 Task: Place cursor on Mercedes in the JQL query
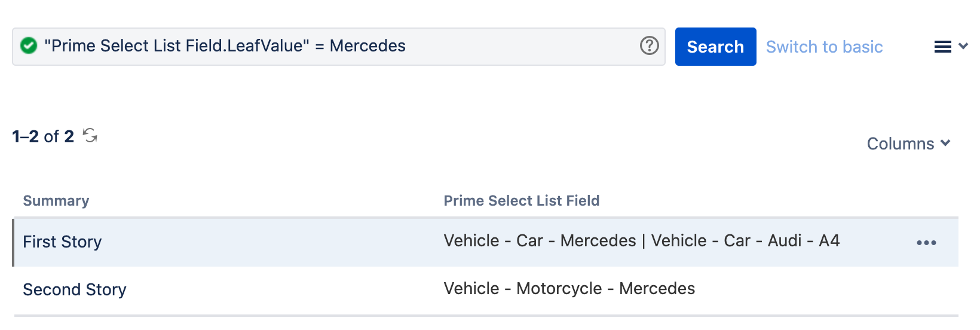[x=367, y=46]
